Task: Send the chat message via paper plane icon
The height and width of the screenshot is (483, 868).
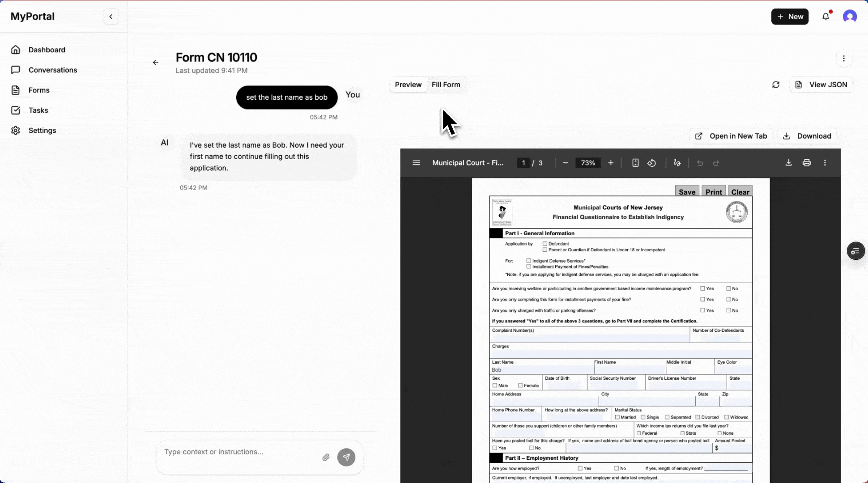Action: (346, 457)
